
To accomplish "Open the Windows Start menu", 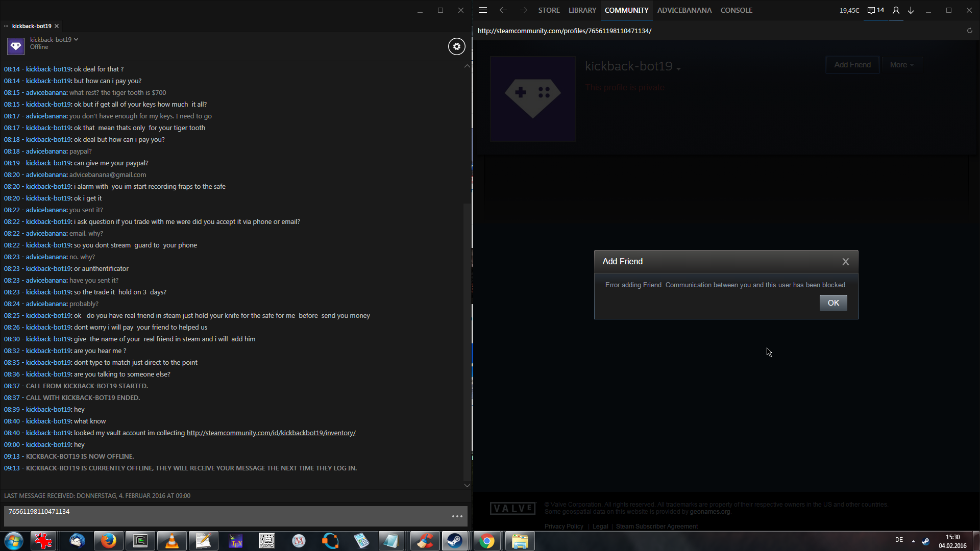I will pos(14,541).
